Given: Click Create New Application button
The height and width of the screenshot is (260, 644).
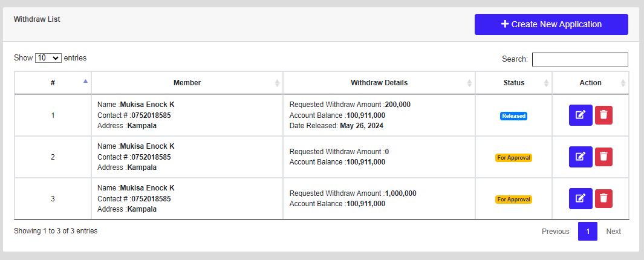Looking at the screenshot, I should 551,25.
